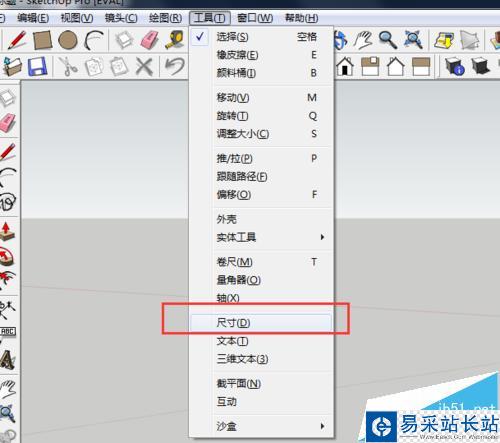Click the Model Info icon with blue badge

coord(455,66)
